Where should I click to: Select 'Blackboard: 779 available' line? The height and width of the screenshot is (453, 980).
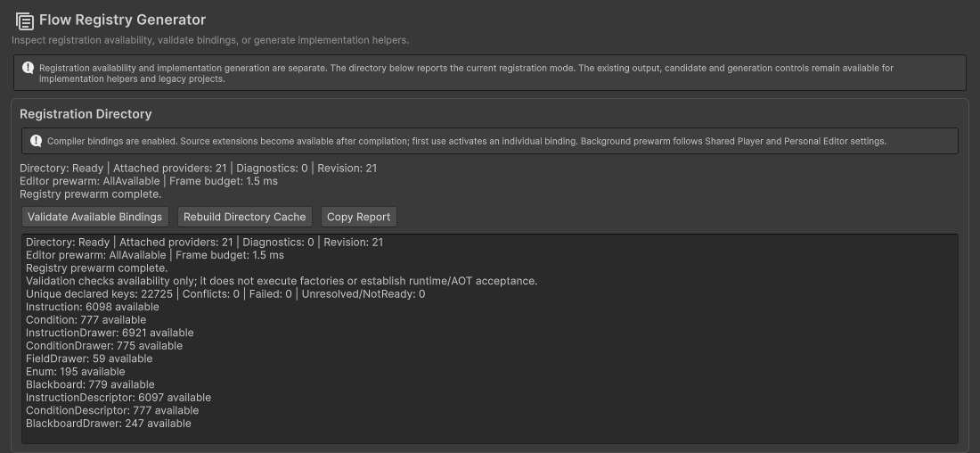90,385
